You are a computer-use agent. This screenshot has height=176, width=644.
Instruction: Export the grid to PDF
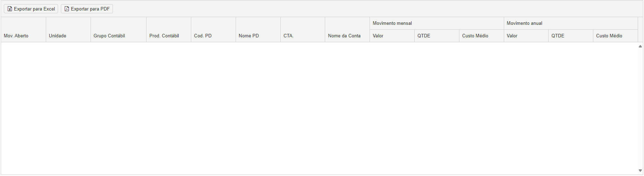87,9
